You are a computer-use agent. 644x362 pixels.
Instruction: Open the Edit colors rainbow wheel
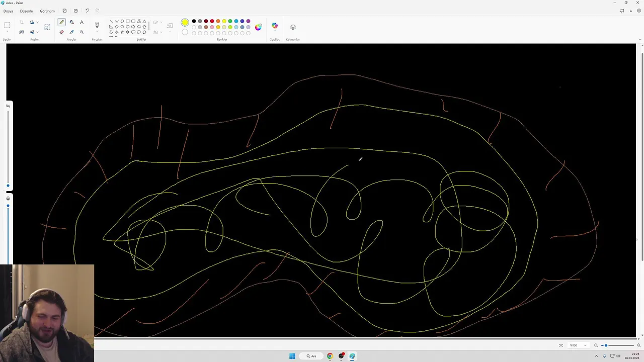[258, 27]
